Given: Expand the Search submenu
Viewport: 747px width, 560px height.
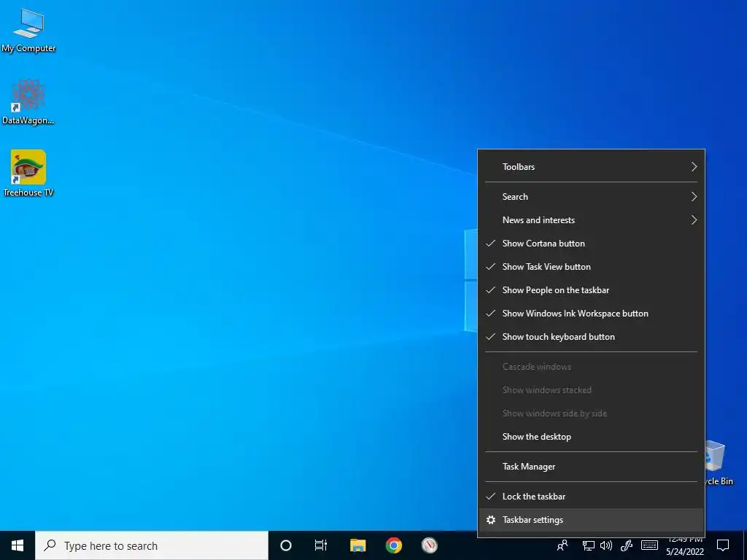Looking at the screenshot, I should coord(591,197).
